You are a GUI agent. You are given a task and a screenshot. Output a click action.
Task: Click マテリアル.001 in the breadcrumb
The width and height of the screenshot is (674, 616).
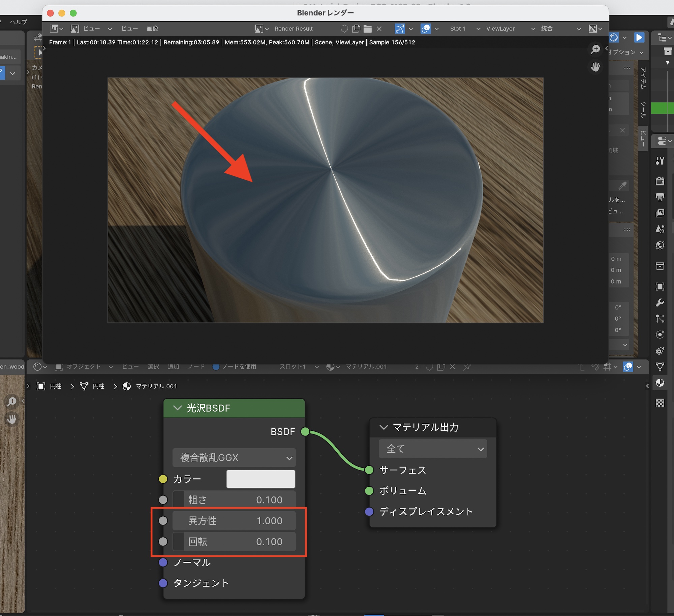[x=156, y=386]
